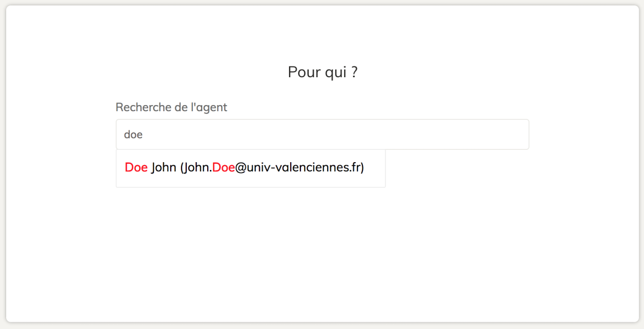This screenshot has width=644, height=329.
Task: Click 'univ-valenciennes.fr' domain in the suggestion
Action: (x=303, y=168)
